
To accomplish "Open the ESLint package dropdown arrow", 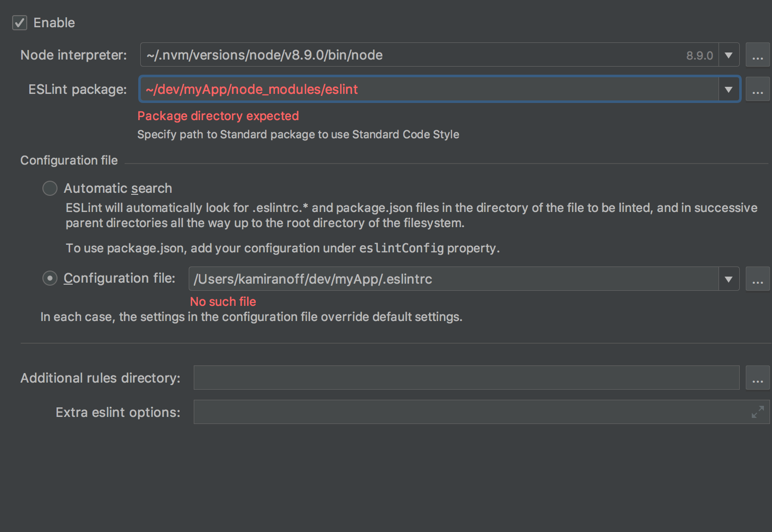I will pos(729,89).
